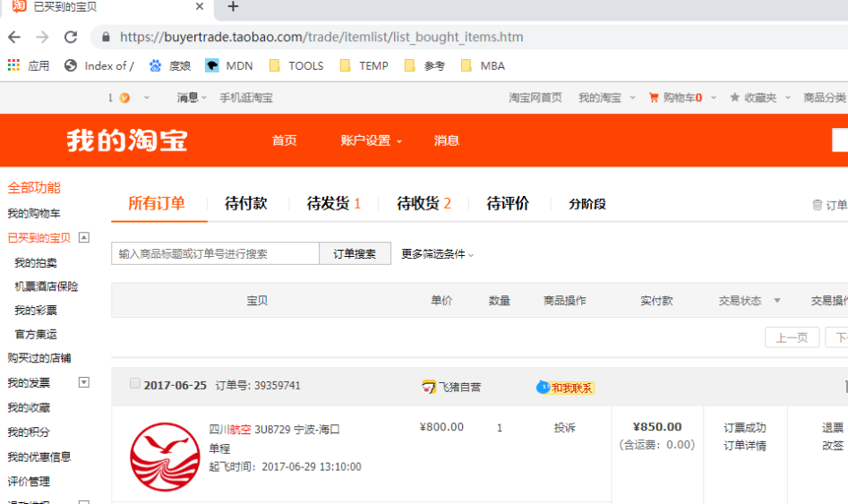This screenshot has height=504, width=848.
Task: Click the 飞猪自营 shop logo
Action: point(429,388)
